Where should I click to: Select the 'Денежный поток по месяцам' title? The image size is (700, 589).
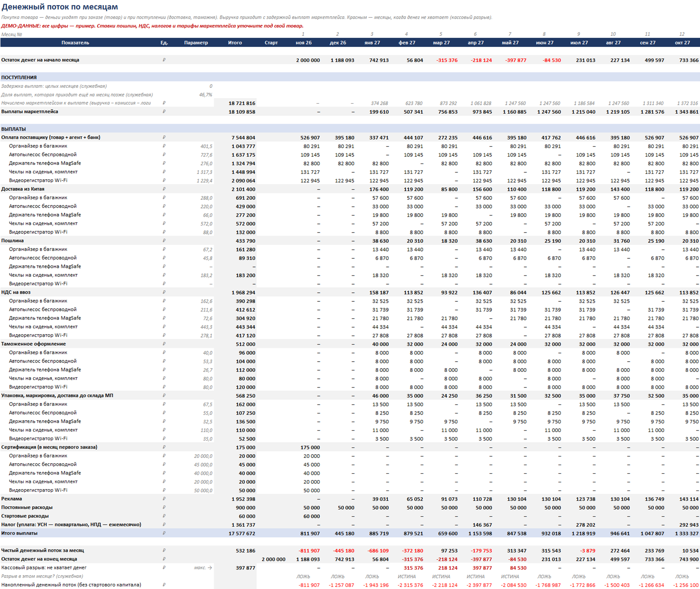[x=59, y=7]
